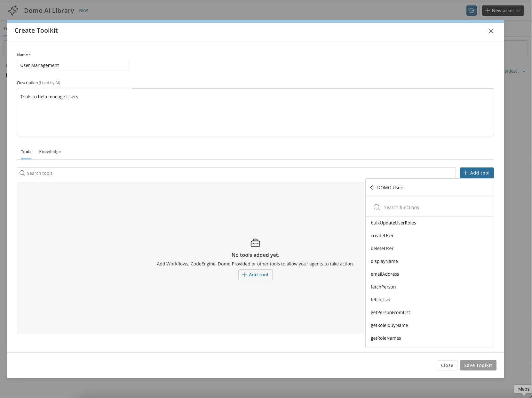Open the New asset dropdown
Screen dimensions: 532x398
[x=503, y=11]
